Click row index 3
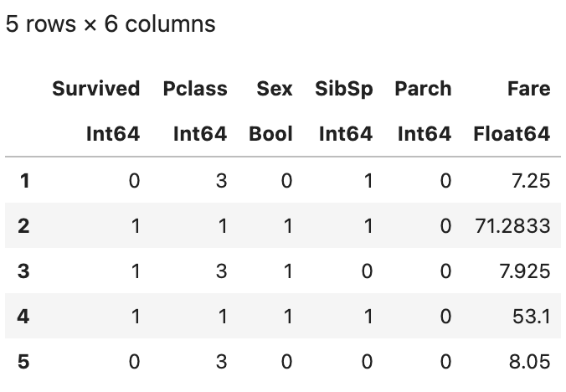The height and width of the screenshot is (392, 566). [24, 271]
